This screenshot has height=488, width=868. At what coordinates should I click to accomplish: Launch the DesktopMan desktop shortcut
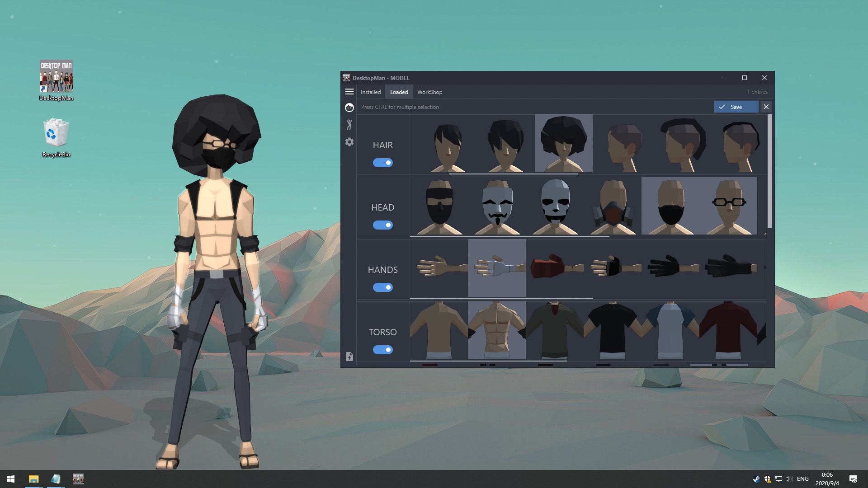tap(56, 77)
